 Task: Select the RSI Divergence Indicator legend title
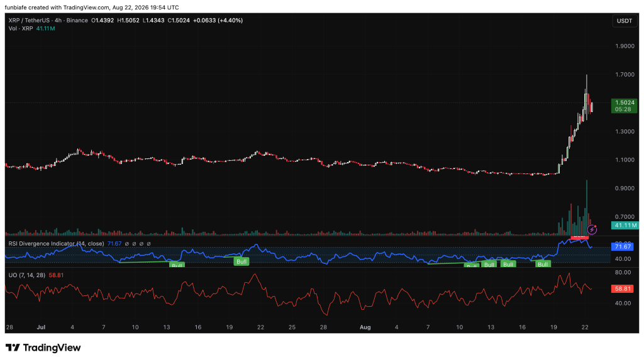56,244
